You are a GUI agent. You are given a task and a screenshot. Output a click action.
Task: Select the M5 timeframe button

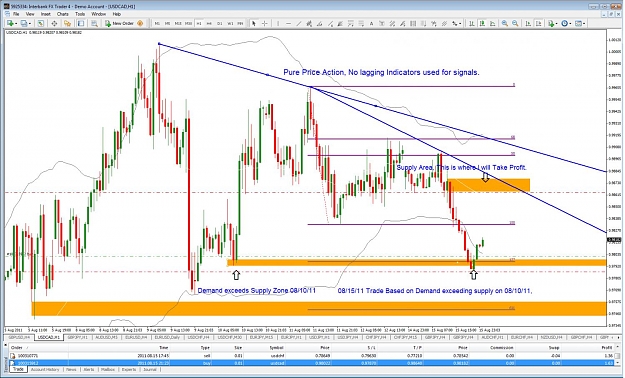[167, 24]
